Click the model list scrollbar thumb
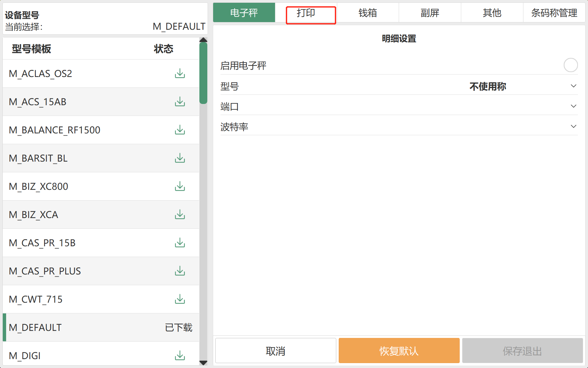This screenshot has width=588, height=368. pos(203,73)
